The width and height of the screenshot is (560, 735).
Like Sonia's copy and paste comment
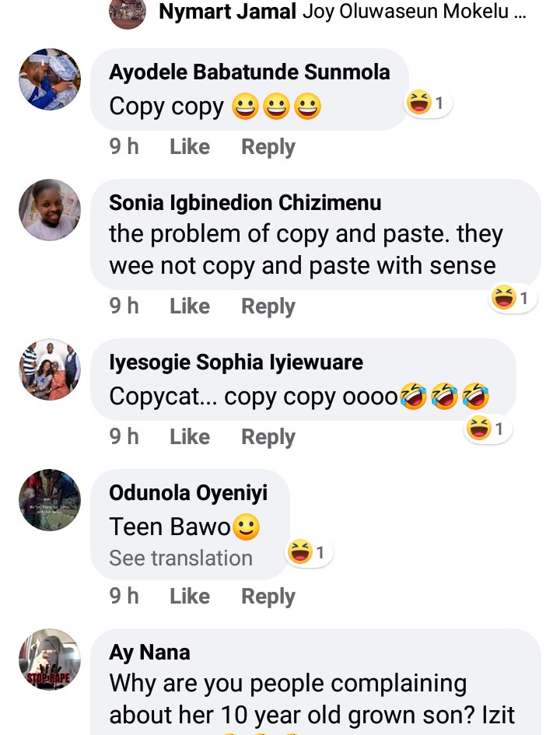pyautogui.click(x=190, y=306)
